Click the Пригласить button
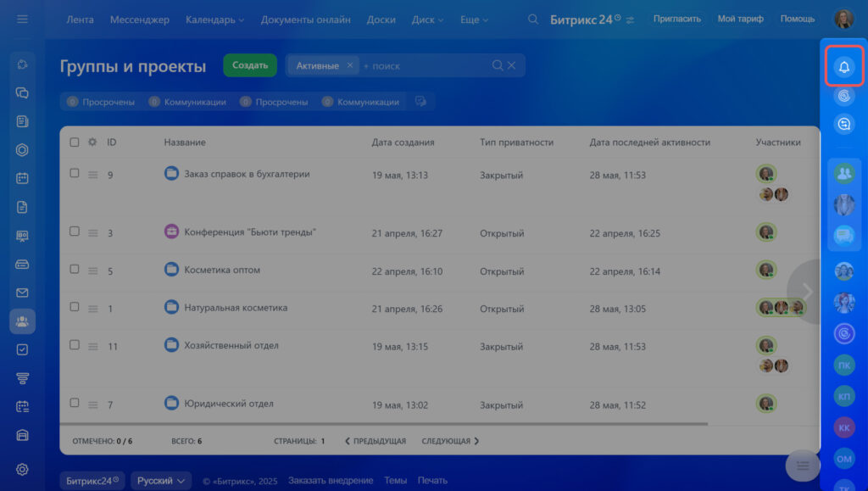868x491 pixels. (677, 19)
